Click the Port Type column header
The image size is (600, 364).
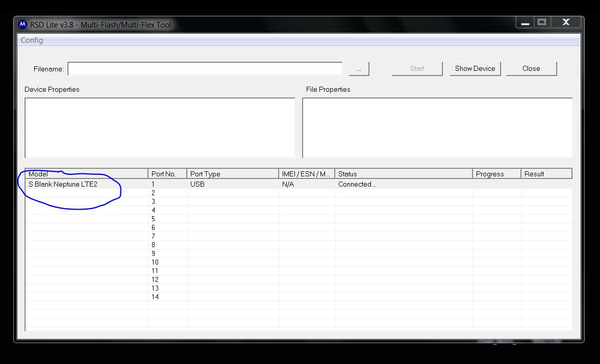(233, 173)
